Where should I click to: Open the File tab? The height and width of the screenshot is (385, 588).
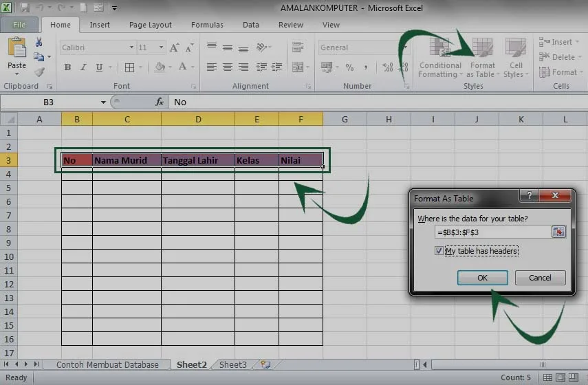click(19, 25)
